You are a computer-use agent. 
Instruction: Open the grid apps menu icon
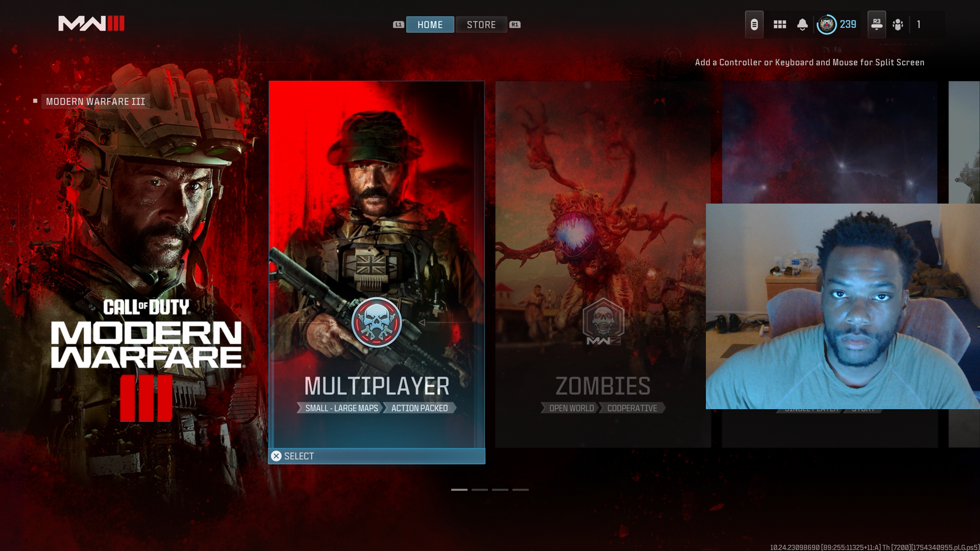pos(779,24)
